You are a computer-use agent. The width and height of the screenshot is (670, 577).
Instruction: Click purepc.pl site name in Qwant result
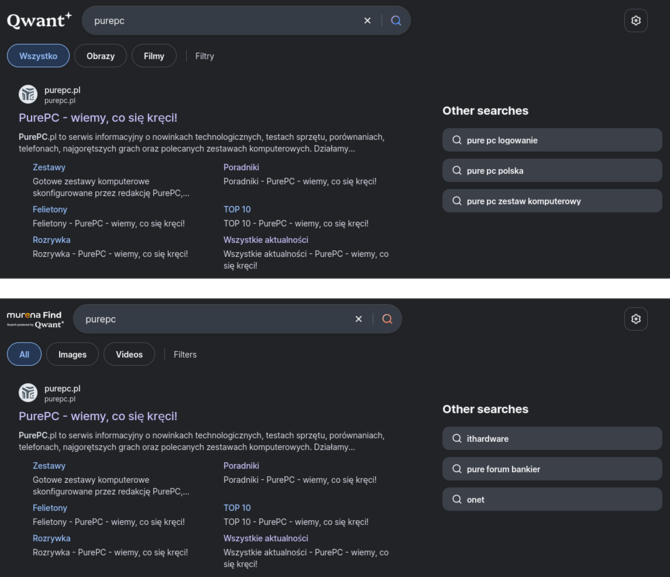click(62, 90)
